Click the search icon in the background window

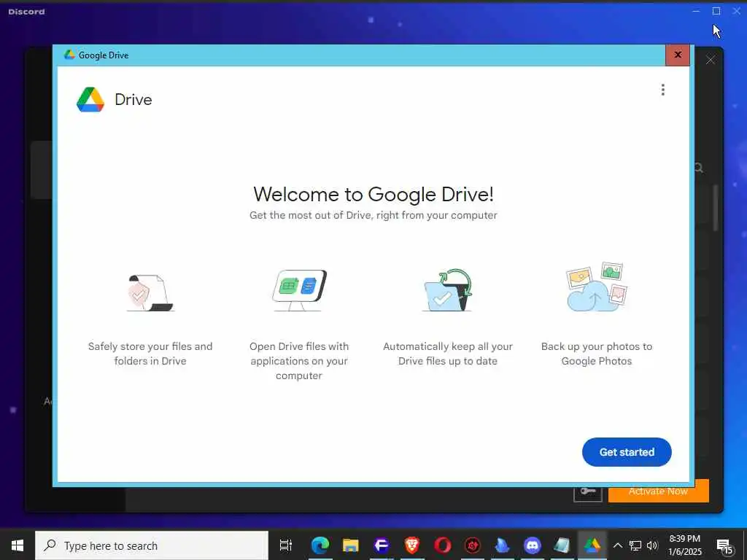click(698, 168)
